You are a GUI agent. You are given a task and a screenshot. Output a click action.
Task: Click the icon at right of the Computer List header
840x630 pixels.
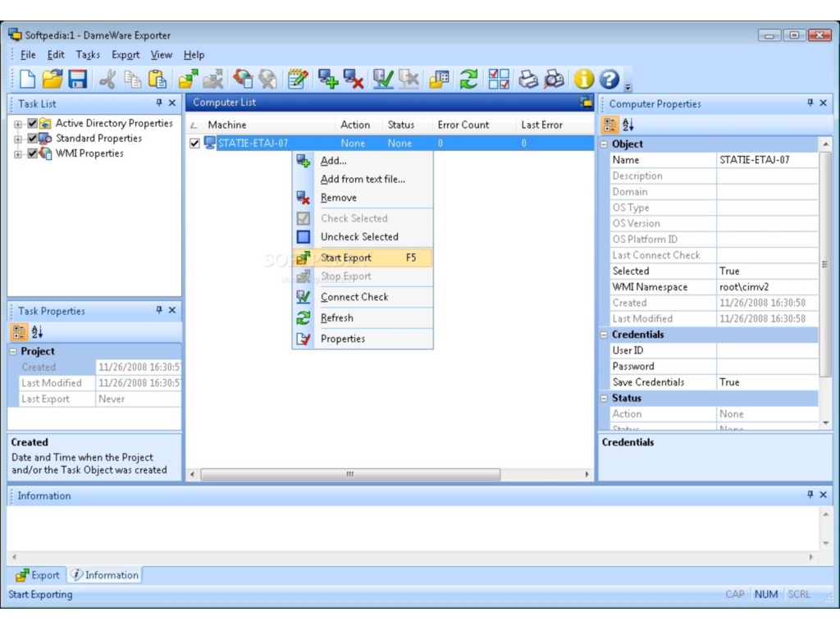(x=586, y=103)
